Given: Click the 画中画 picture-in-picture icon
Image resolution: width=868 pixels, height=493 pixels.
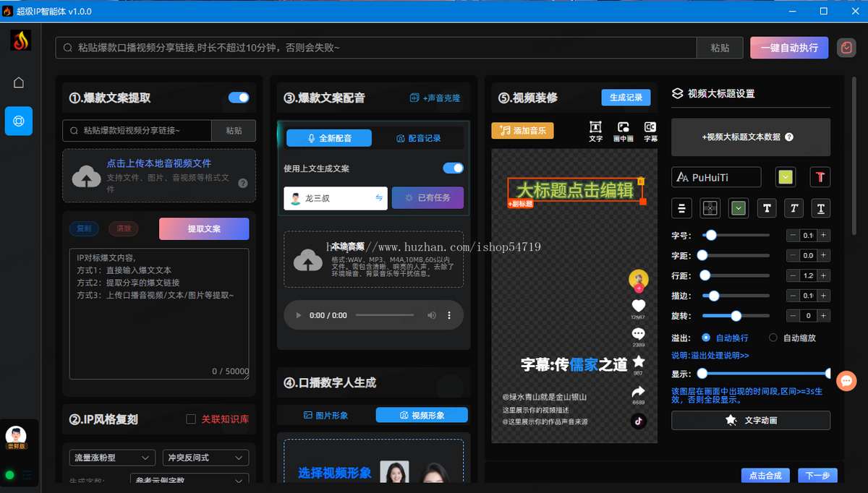Looking at the screenshot, I should (x=622, y=131).
